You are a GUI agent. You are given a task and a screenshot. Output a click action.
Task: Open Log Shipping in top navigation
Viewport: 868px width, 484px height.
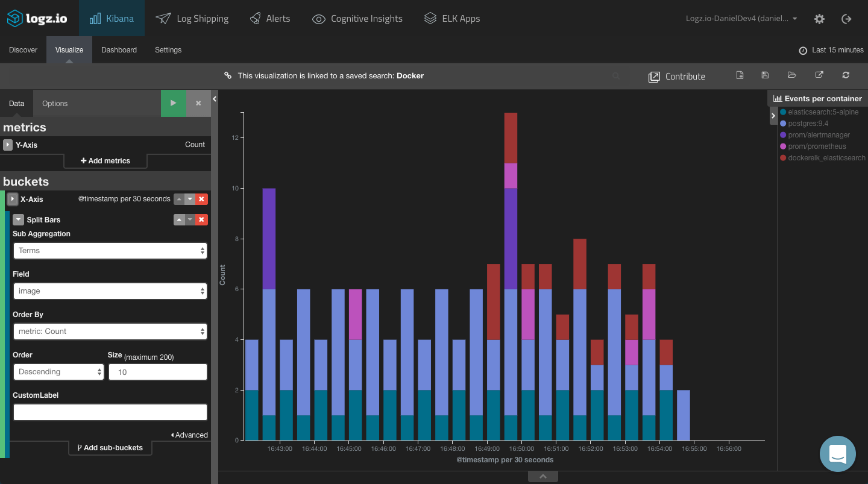tap(192, 19)
